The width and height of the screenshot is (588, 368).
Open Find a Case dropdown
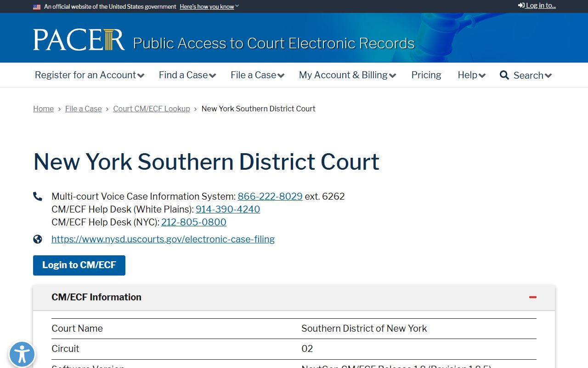187,75
